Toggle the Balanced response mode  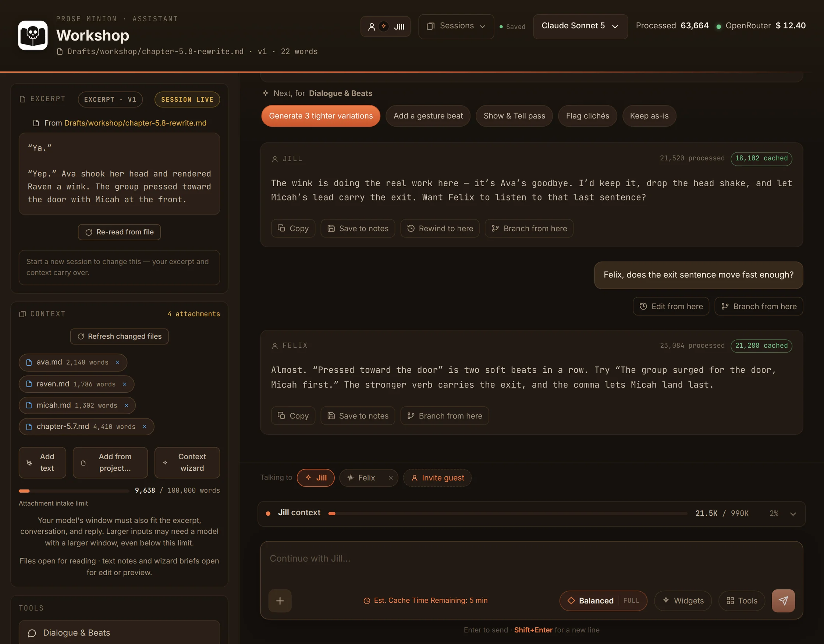(590, 601)
